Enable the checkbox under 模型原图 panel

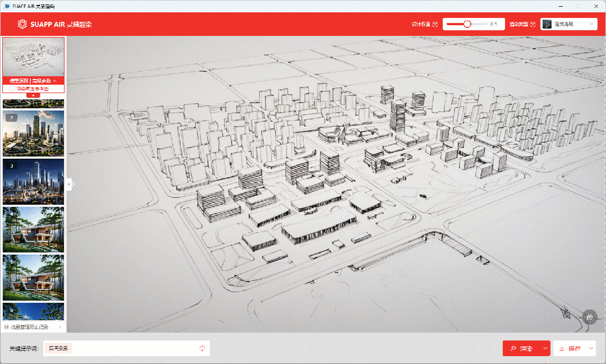(12, 89)
